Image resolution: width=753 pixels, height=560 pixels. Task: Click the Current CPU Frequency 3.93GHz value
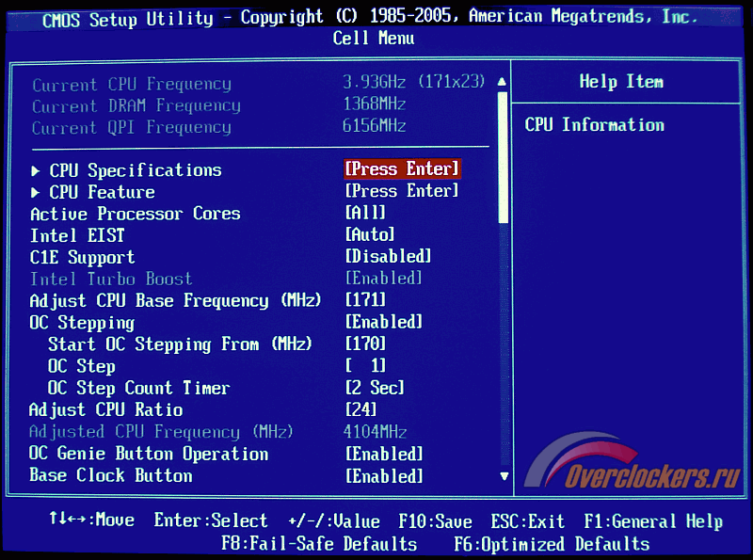tap(414, 82)
